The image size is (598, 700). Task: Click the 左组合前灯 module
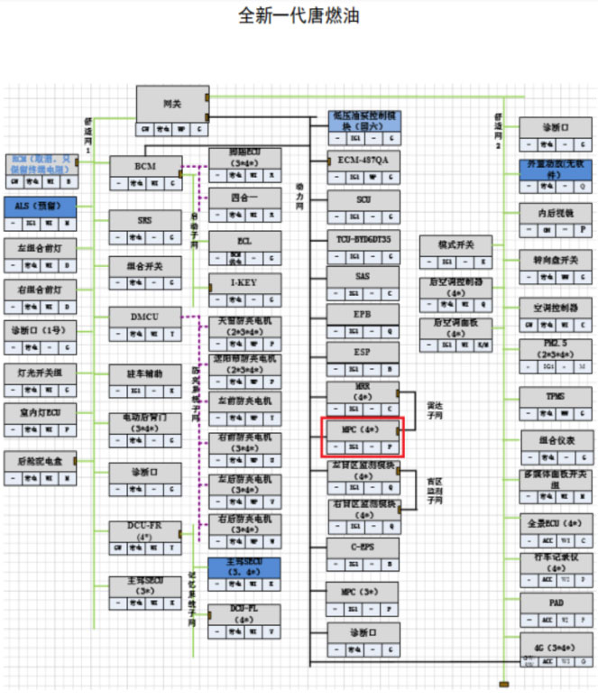pyautogui.click(x=41, y=255)
